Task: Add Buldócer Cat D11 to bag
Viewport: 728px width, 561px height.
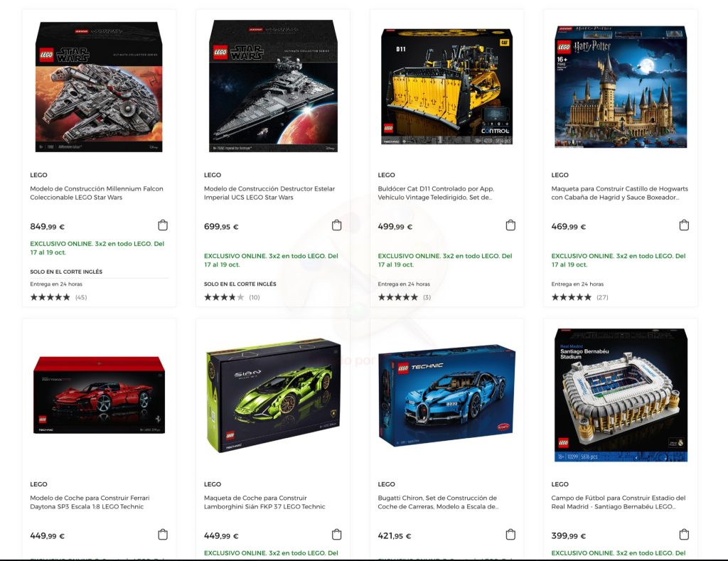Action: click(x=510, y=225)
